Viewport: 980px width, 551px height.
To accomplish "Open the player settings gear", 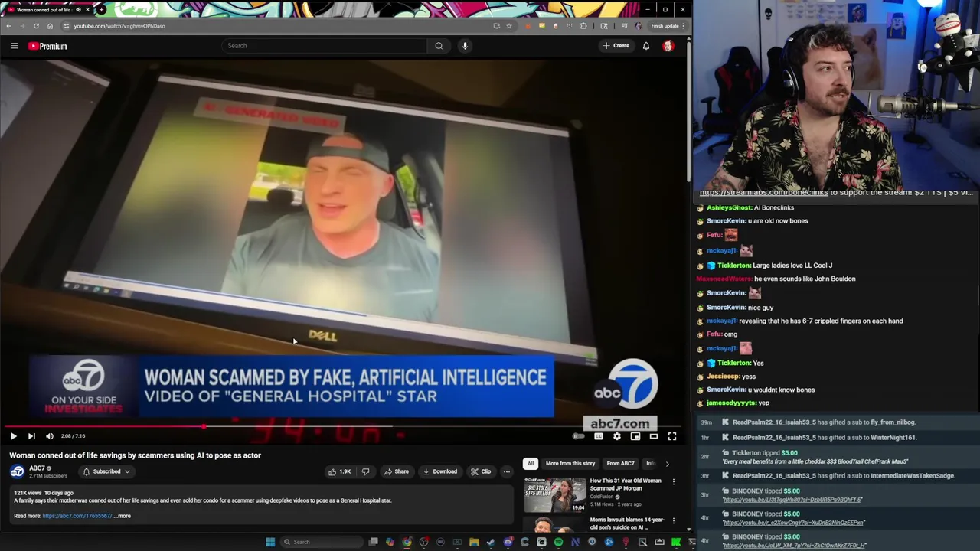I will pos(617,436).
